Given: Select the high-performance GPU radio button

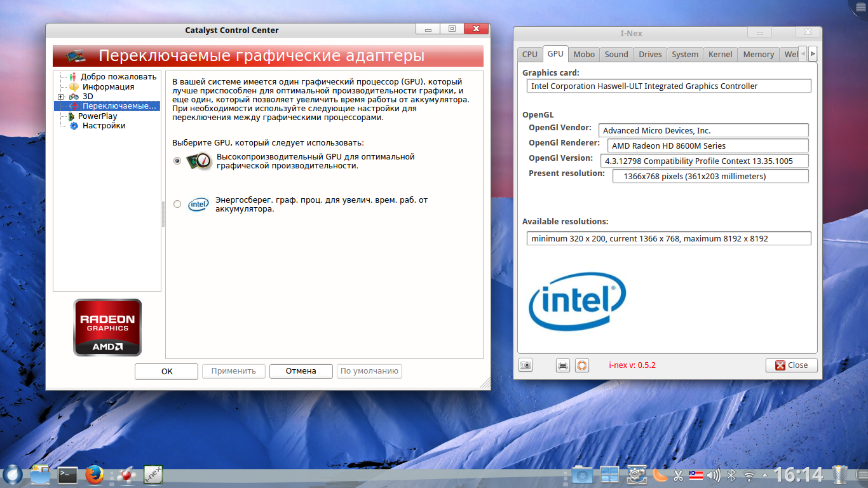Looking at the screenshot, I should [x=177, y=161].
